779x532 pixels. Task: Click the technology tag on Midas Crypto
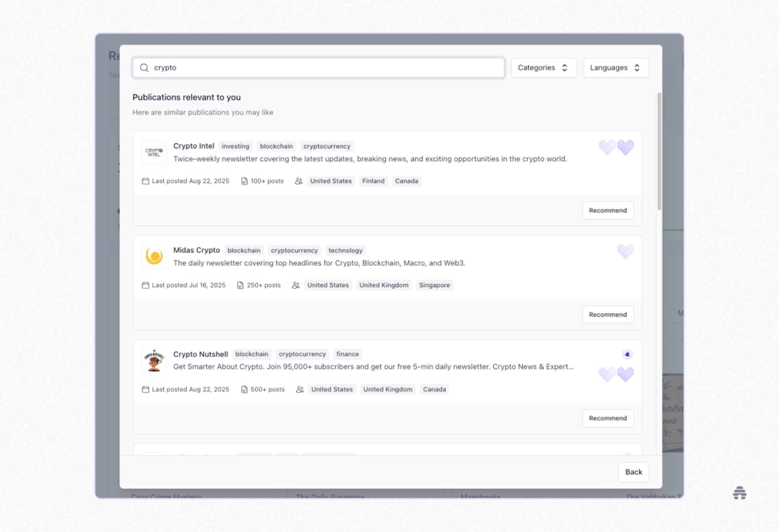click(x=345, y=250)
